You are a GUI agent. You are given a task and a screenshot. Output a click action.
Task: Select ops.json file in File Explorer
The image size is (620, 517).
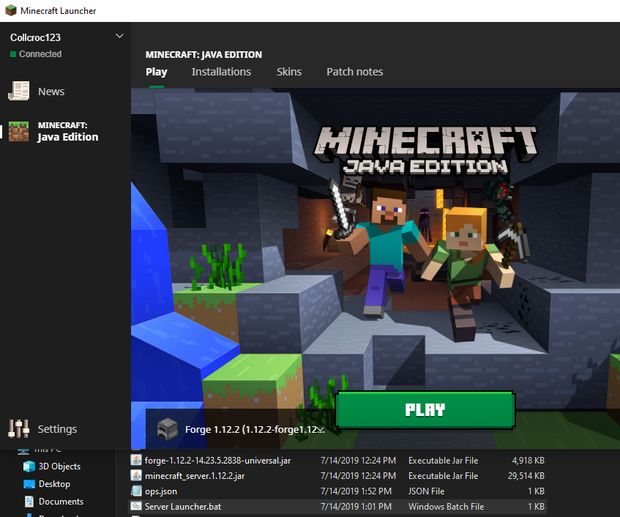[x=161, y=491]
